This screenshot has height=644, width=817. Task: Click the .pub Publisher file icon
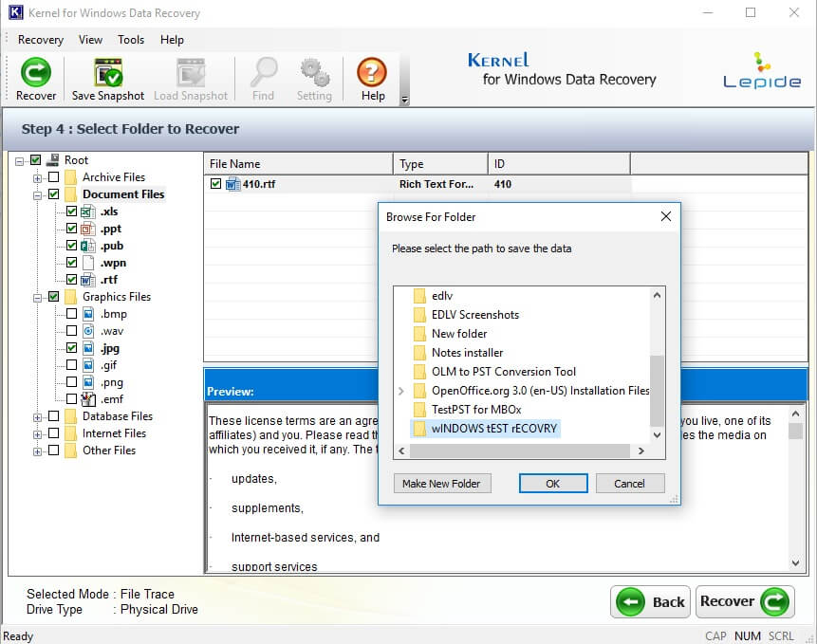pyautogui.click(x=88, y=246)
